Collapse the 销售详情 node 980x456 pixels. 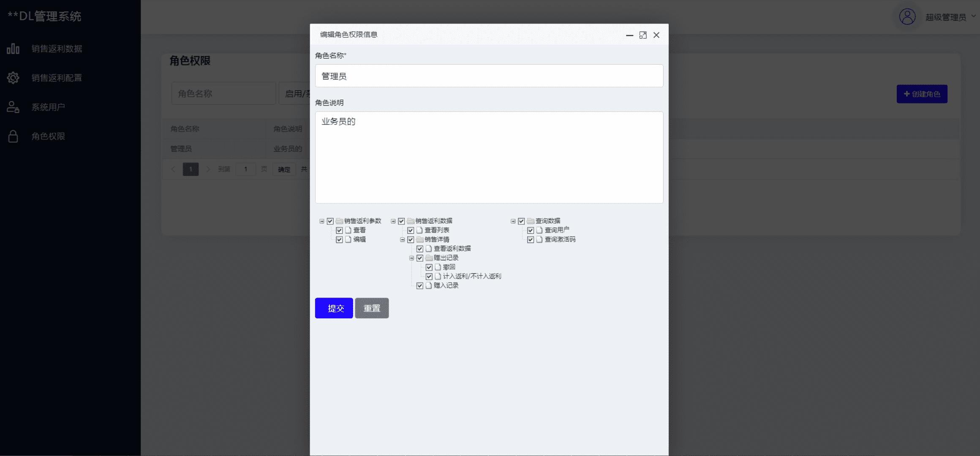coord(403,239)
